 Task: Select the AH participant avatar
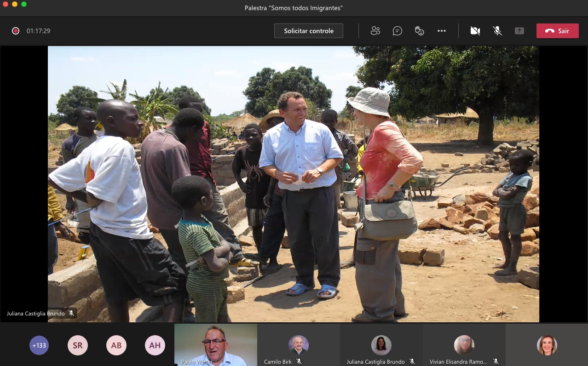tap(155, 345)
